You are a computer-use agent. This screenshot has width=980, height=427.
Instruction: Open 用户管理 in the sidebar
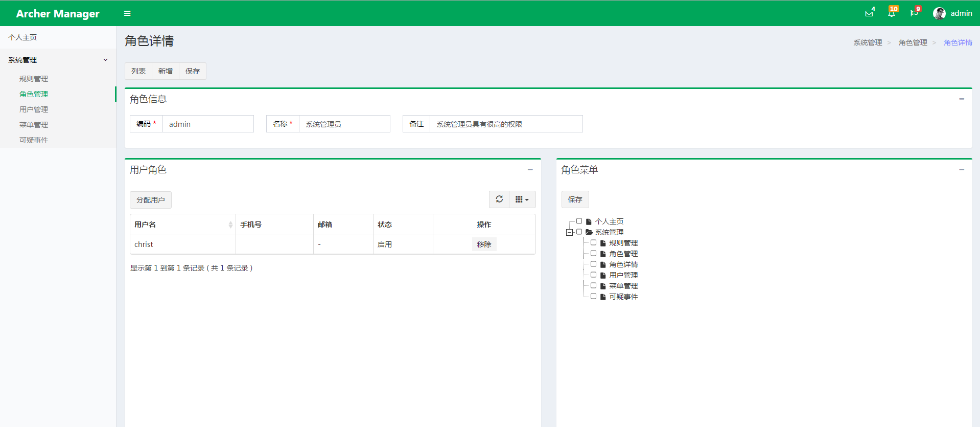click(34, 109)
